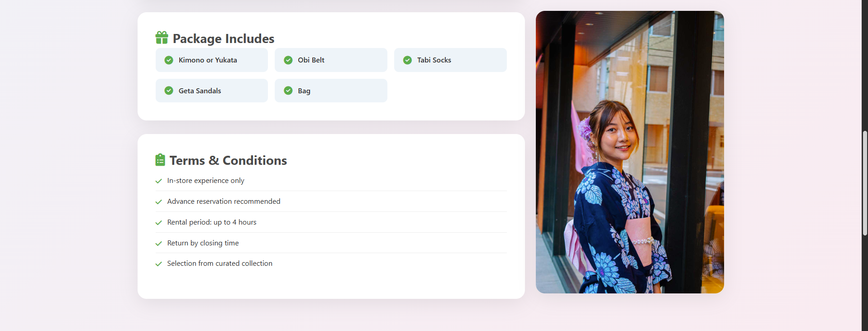This screenshot has height=331, width=868.
Task: Click the green check icon for Tabi Socks
Action: coord(407,60)
